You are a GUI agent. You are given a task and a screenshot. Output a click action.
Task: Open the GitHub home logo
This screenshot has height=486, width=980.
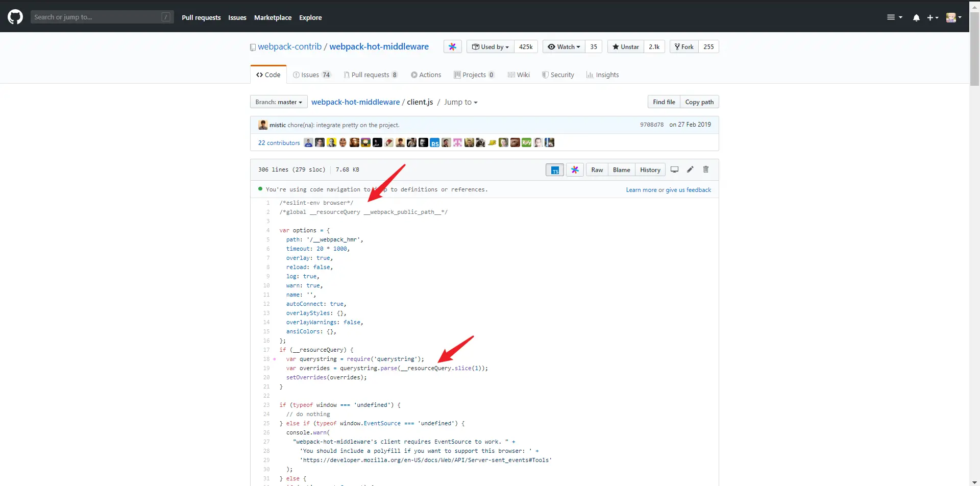(15, 17)
